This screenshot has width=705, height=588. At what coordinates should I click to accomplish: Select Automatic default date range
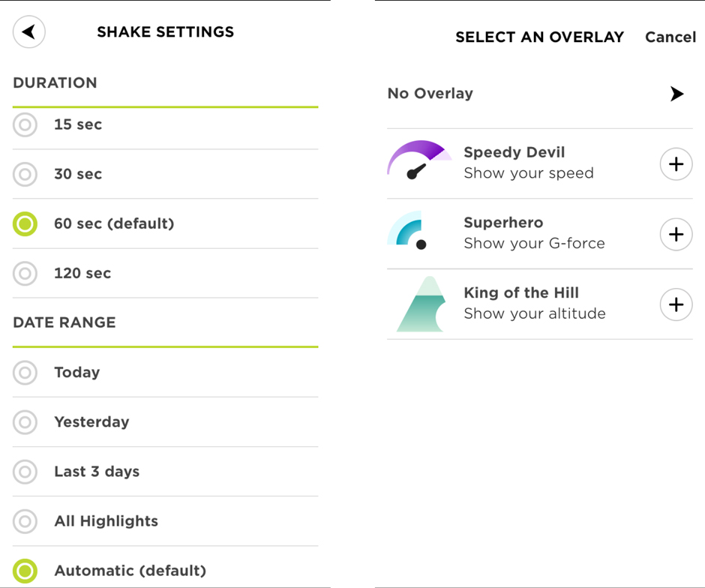tap(25, 570)
